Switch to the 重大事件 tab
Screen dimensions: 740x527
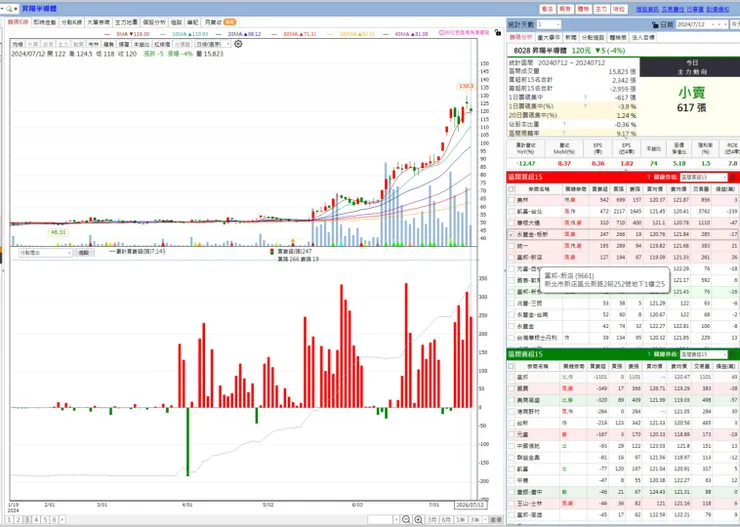549,37
